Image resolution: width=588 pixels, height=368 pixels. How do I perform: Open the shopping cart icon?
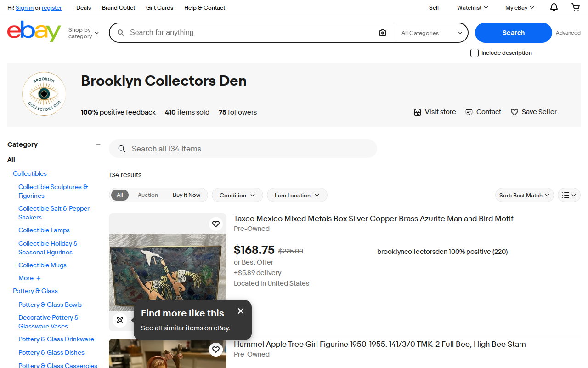[576, 7]
